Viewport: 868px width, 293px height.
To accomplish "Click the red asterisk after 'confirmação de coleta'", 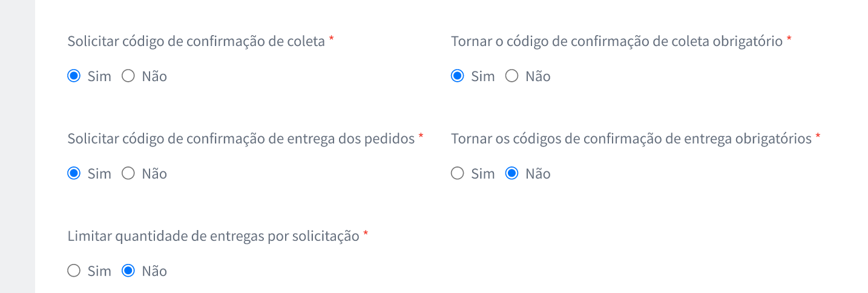I will [x=331, y=41].
